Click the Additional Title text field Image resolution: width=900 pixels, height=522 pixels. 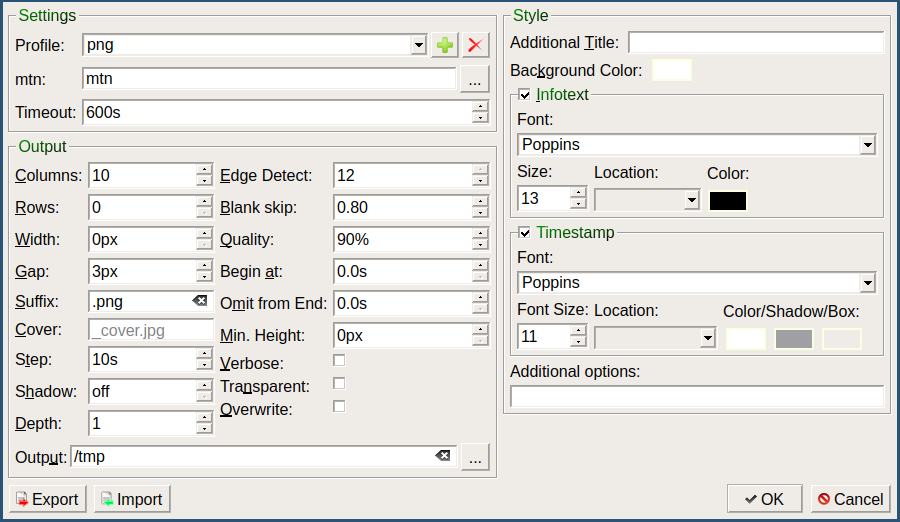[x=755, y=42]
